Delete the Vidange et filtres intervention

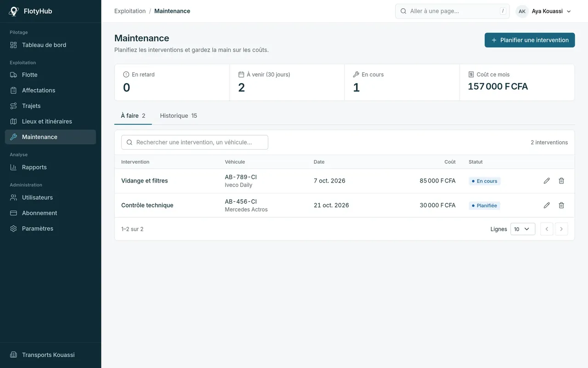click(561, 181)
